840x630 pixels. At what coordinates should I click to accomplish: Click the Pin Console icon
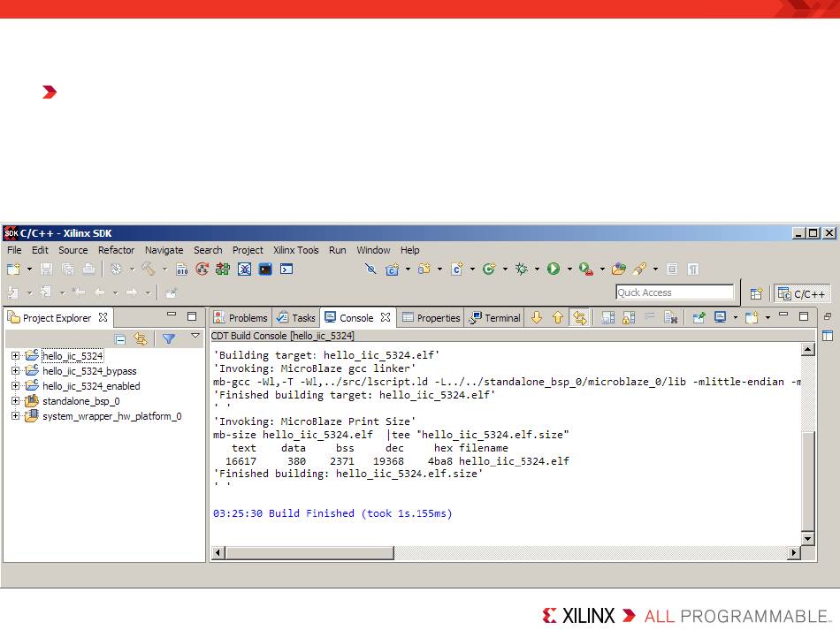click(699, 318)
